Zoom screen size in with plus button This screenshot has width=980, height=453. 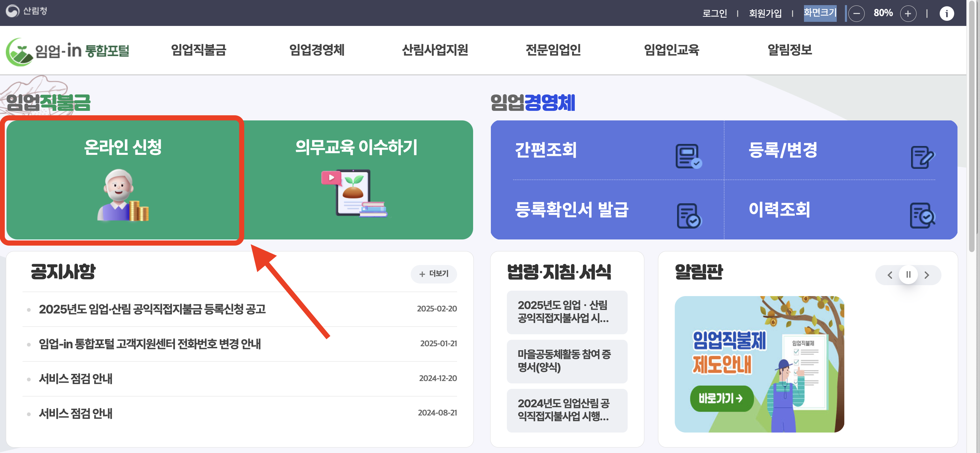coord(908,13)
